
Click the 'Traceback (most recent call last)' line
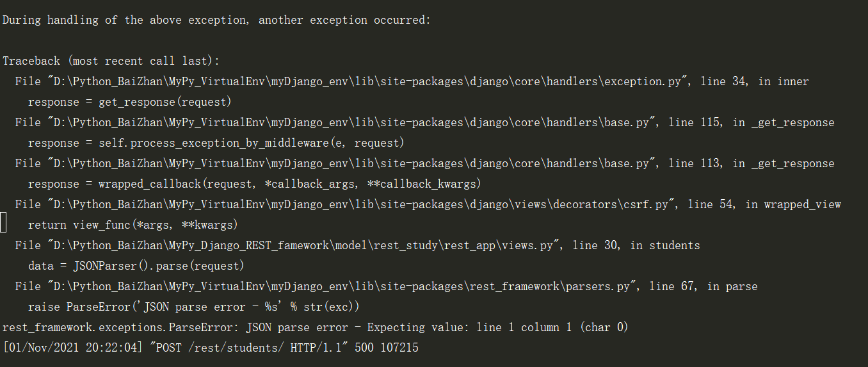tap(111, 61)
